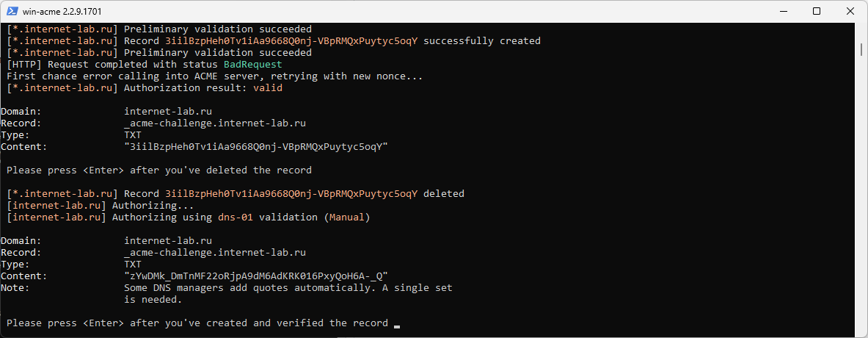Click the quoted content string starting with 3iilBzp
The width and height of the screenshot is (868, 338).
[256, 147]
